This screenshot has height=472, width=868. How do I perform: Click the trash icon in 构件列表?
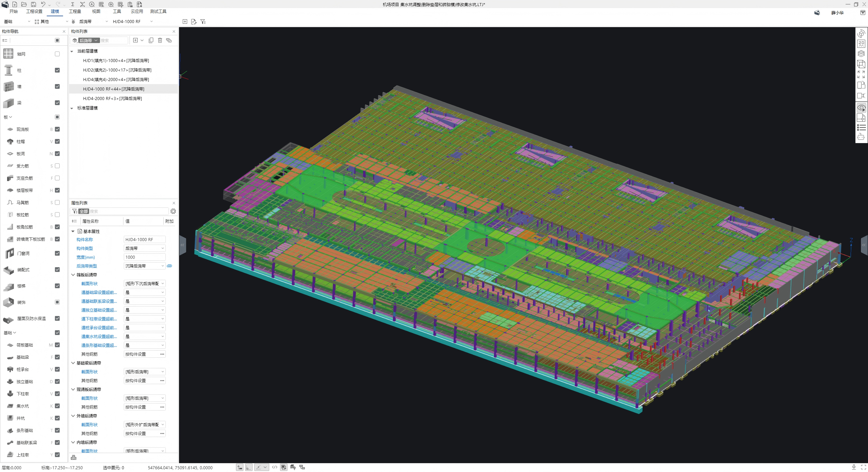160,40
